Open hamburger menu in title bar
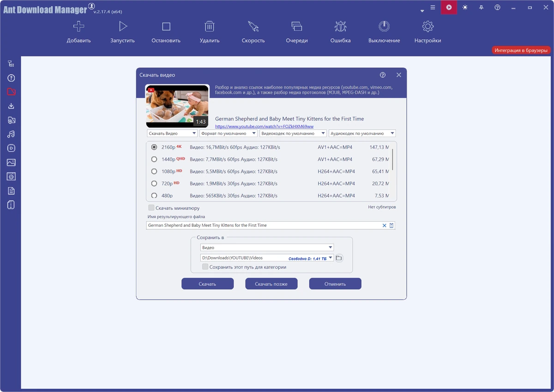Image resolution: width=554 pixels, height=392 pixels. (433, 7)
